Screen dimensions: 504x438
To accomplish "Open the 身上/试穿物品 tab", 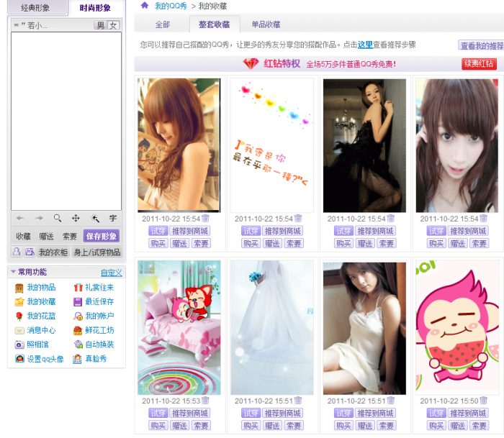I will pos(96,252).
